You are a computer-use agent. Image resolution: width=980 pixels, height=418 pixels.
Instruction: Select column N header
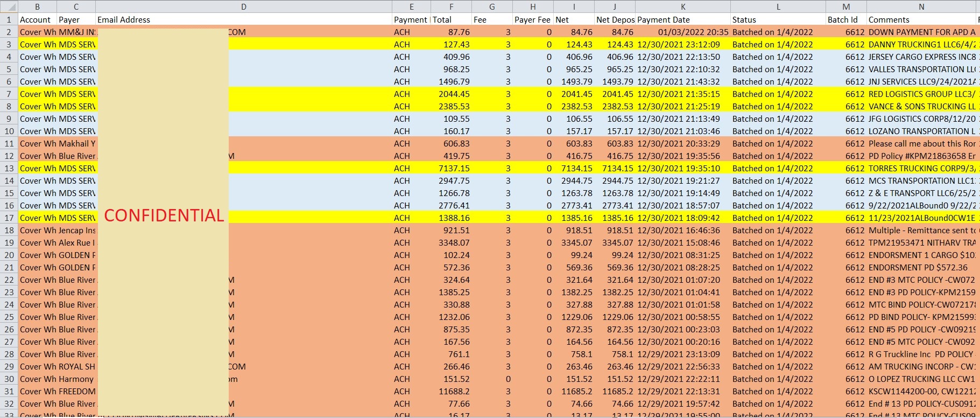point(921,6)
